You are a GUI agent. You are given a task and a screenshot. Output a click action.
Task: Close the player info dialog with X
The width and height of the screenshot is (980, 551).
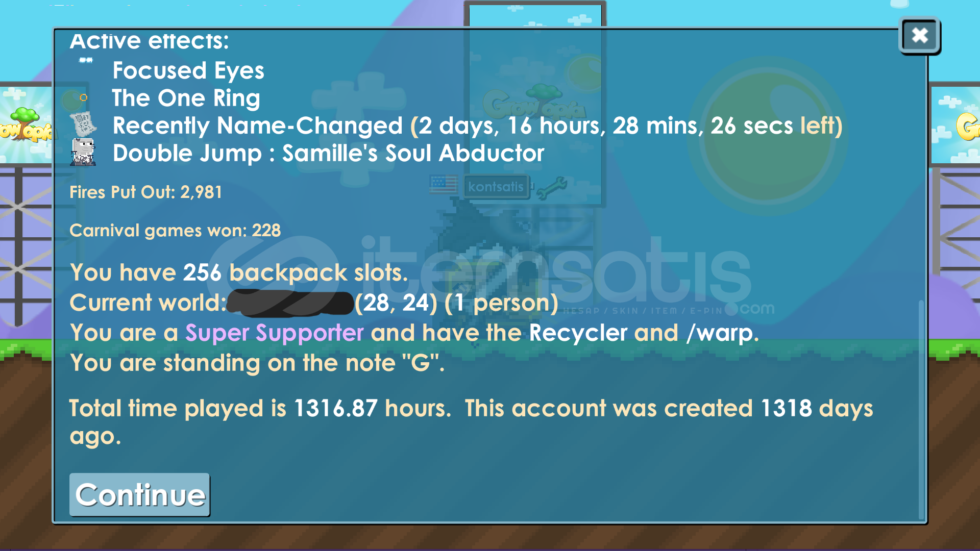pos(920,35)
